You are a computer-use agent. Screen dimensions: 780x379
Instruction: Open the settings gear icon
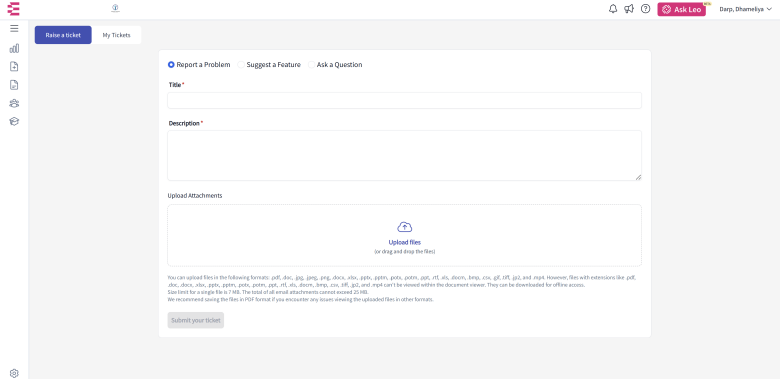click(14, 373)
